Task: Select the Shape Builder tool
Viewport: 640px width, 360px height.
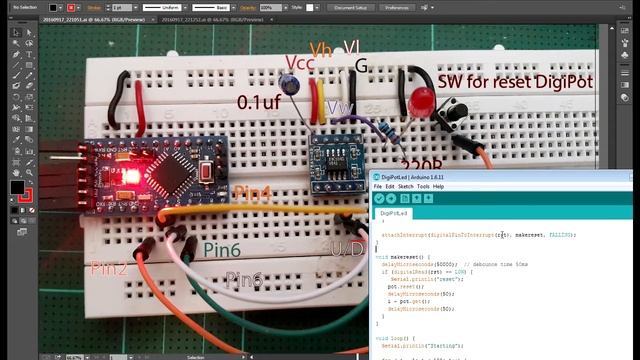Action: point(16,118)
